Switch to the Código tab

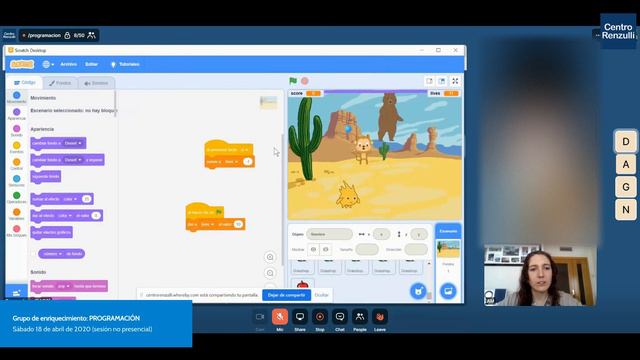pyautogui.click(x=24, y=82)
